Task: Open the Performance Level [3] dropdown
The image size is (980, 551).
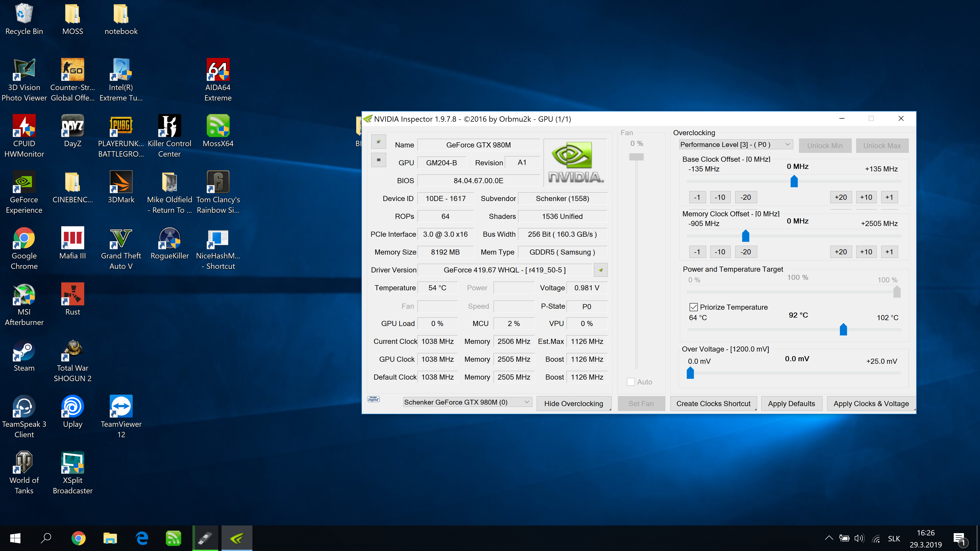Action: 736,144
